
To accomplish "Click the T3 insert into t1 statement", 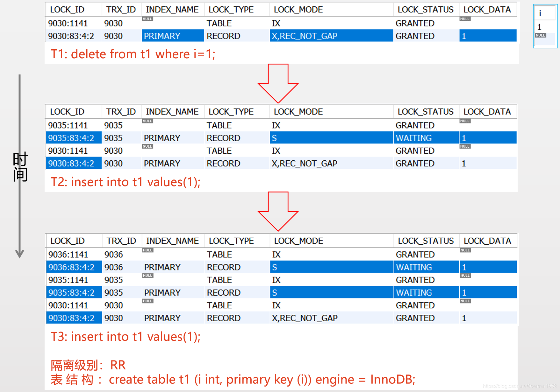I will click(126, 337).
